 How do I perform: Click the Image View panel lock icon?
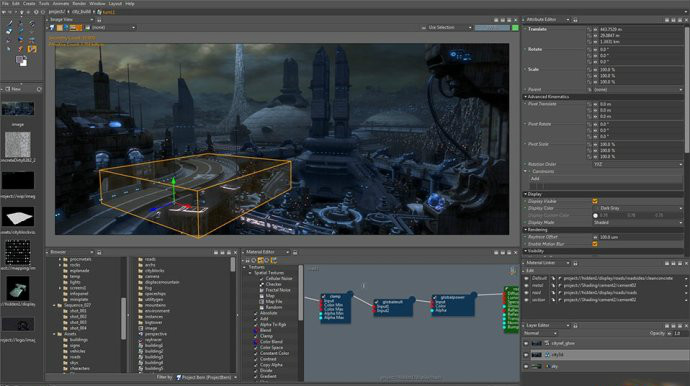pos(99,20)
